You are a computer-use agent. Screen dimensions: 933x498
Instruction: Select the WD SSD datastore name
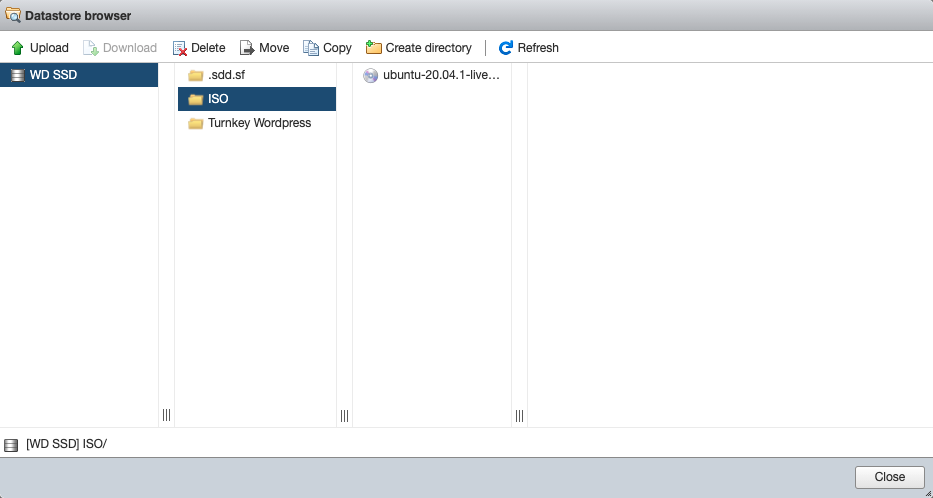pyautogui.click(x=54, y=75)
